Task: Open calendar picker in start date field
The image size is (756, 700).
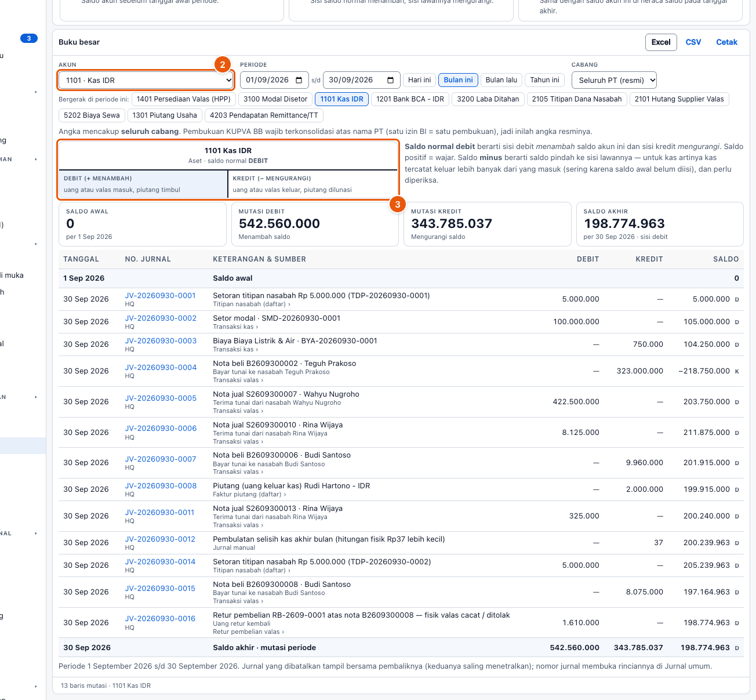Action: (299, 80)
